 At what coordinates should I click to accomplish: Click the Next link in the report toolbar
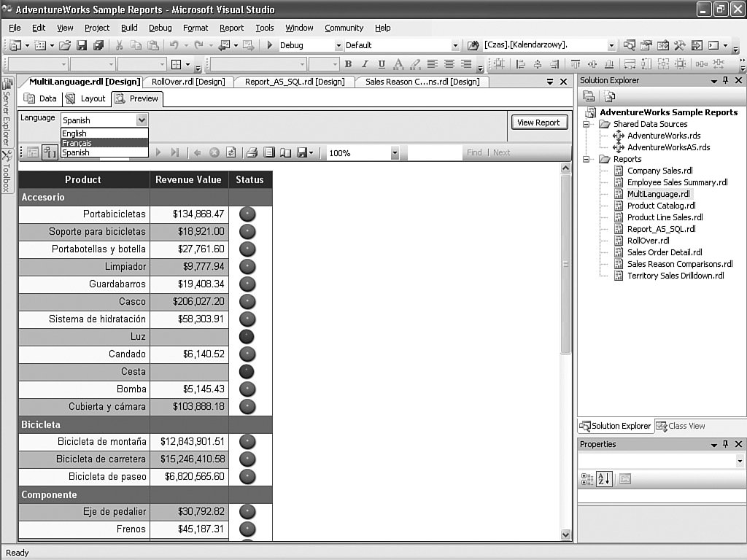501,152
